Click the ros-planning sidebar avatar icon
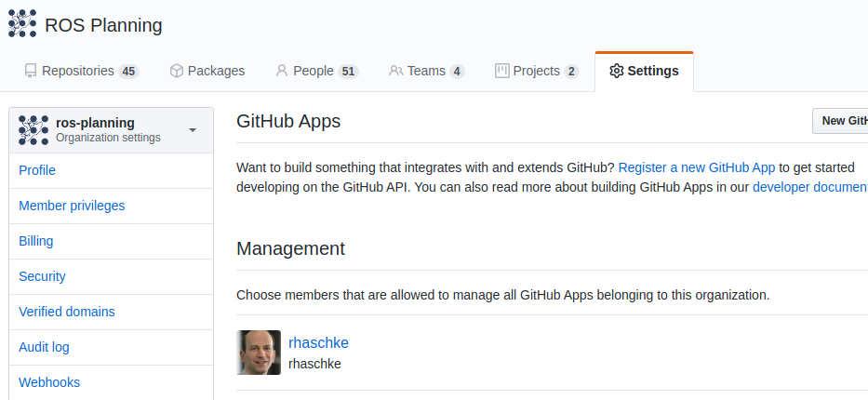 click(33, 130)
